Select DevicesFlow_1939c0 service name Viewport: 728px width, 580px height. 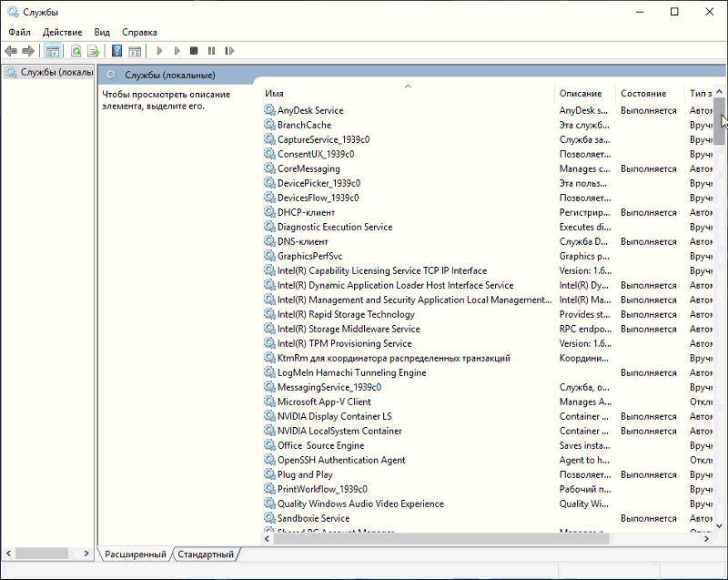click(318, 198)
